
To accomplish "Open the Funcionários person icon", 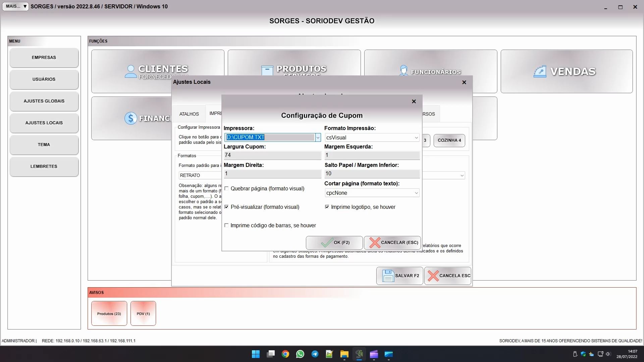I will [404, 71].
